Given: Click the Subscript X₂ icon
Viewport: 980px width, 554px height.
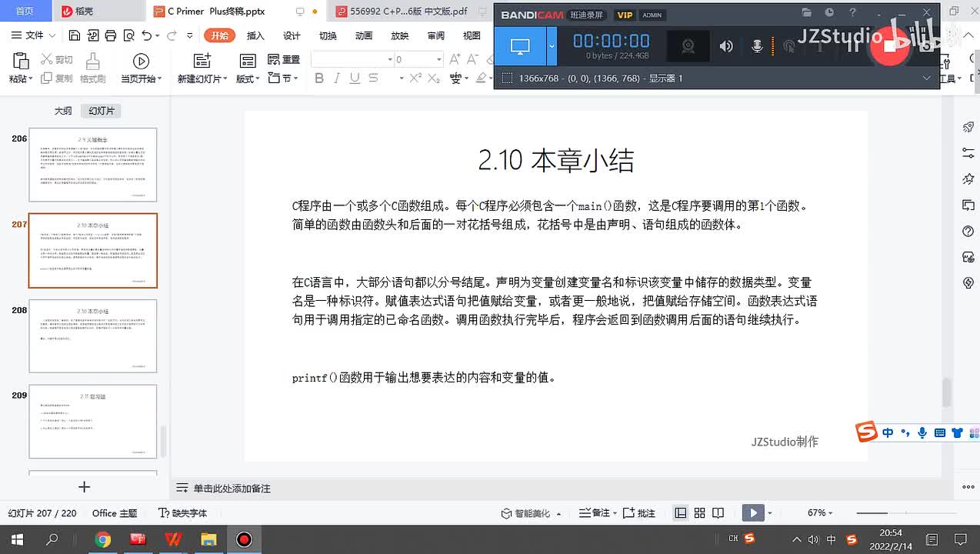Looking at the screenshot, I should (435, 78).
